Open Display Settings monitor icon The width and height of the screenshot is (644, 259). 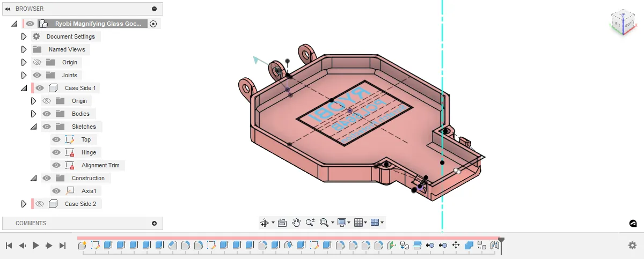point(342,223)
